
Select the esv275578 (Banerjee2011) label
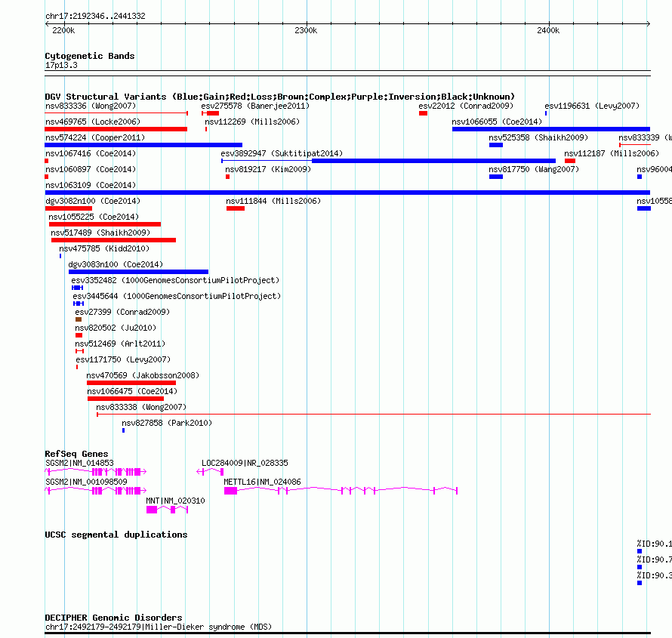pos(255,106)
